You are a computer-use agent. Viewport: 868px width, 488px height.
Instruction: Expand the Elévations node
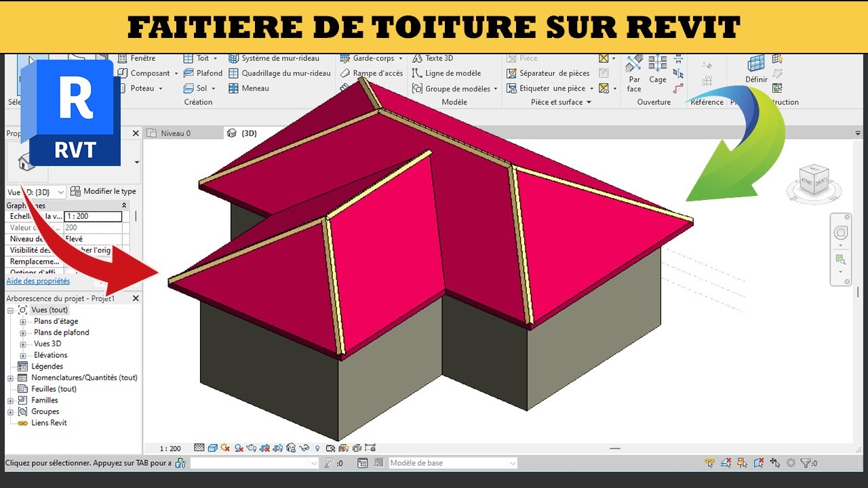point(23,355)
